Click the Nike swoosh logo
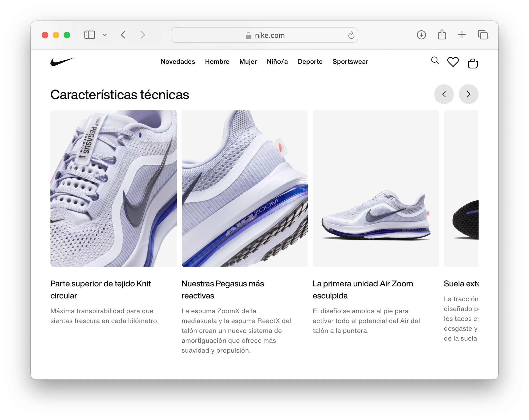529x420 pixels. click(x=62, y=62)
